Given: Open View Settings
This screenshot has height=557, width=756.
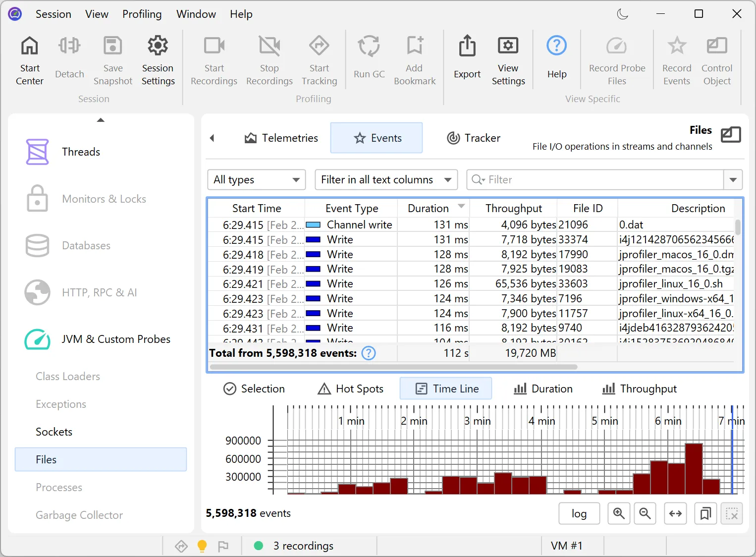Looking at the screenshot, I should [508, 59].
